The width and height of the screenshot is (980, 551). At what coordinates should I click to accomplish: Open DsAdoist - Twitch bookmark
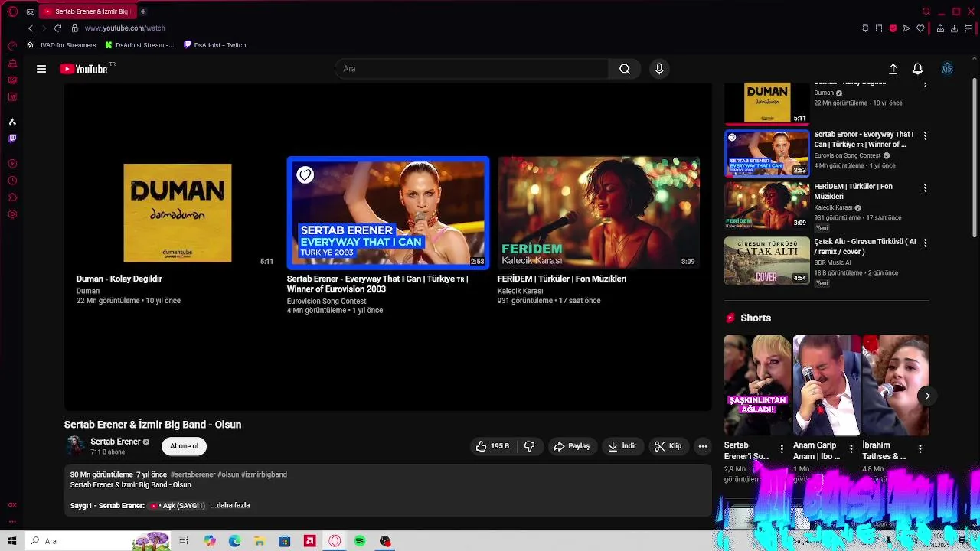click(214, 45)
